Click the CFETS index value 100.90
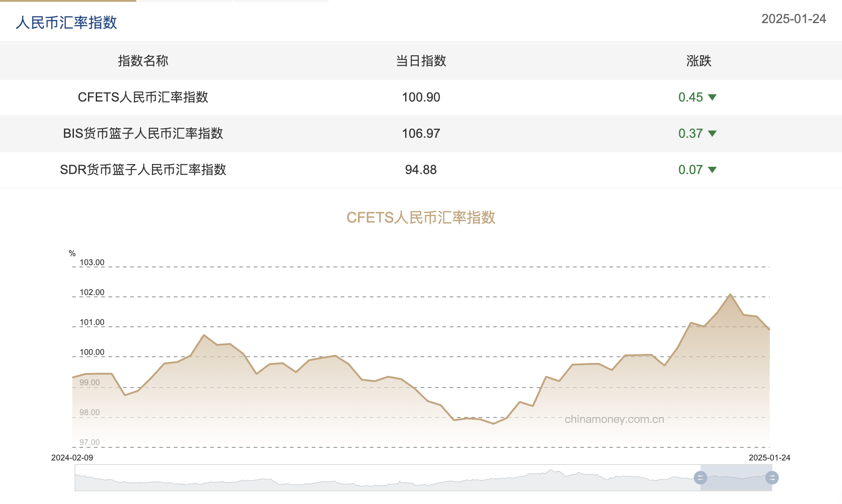 coord(421,97)
